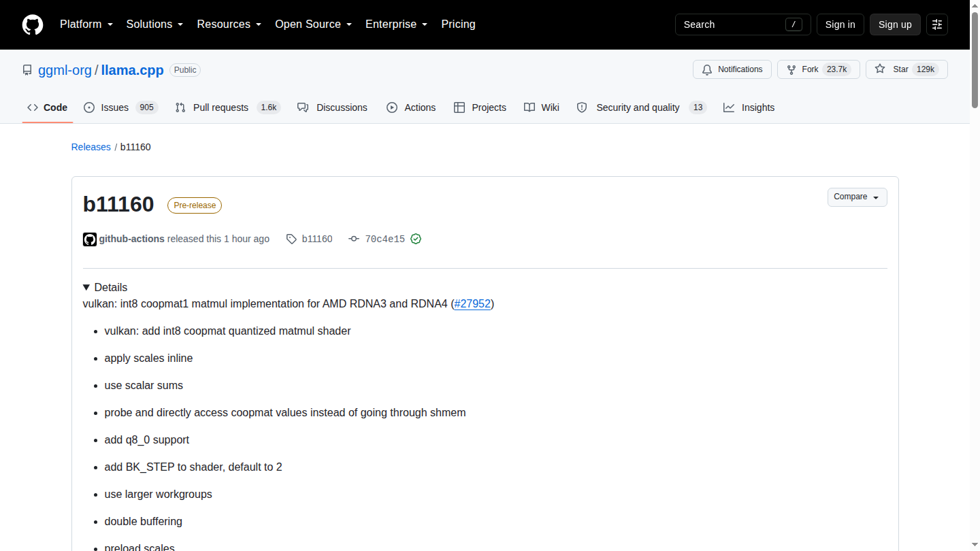Open the Discussions tab

[x=333, y=107]
